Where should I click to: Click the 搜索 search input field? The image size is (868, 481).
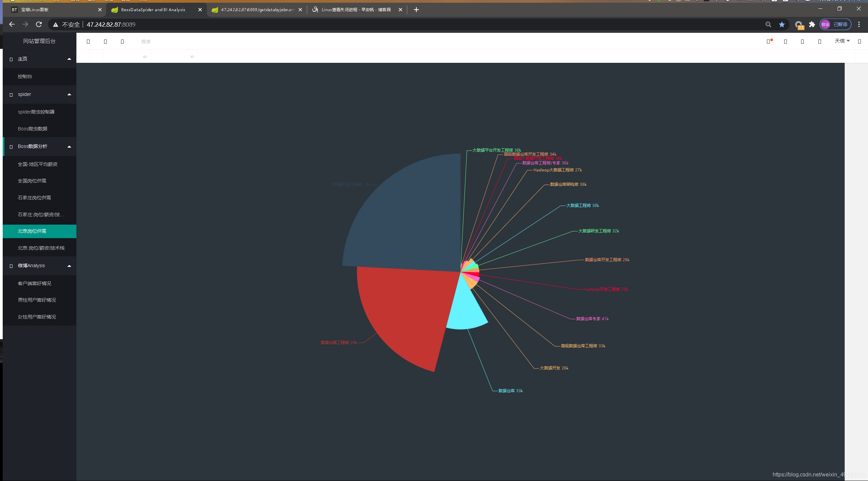pos(148,42)
